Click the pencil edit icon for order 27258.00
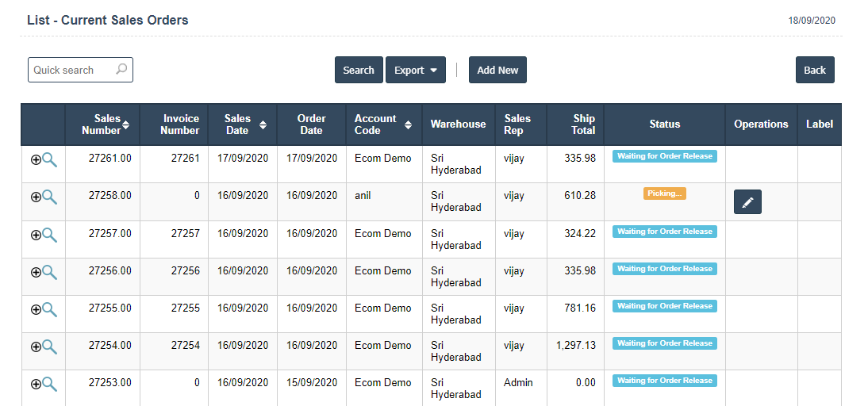Screen dimensions: 868x406 click(x=747, y=202)
